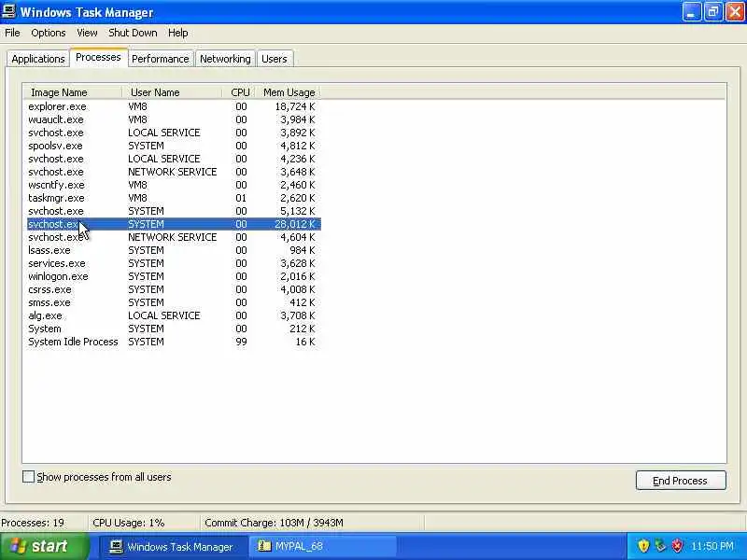747x560 pixels.
Task: Click the Windows Security Center shield tray icon
Action: pos(643,546)
